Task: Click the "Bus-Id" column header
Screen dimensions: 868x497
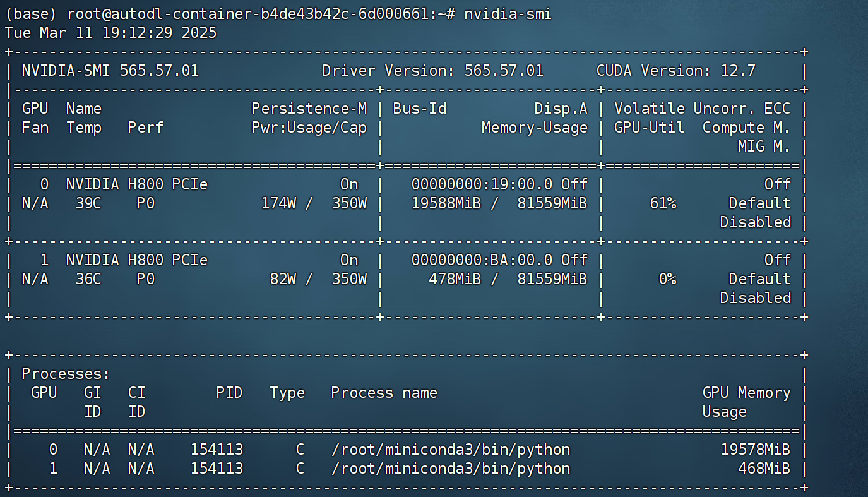Action: point(420,109)
